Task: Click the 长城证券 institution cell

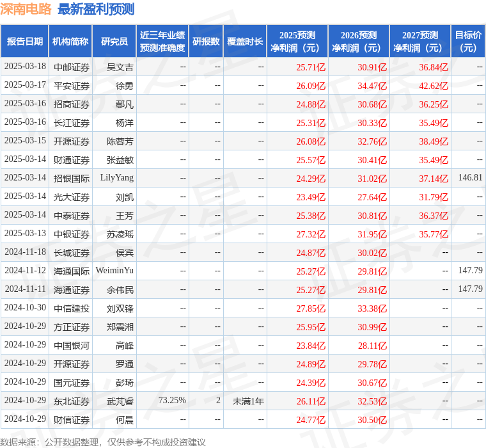Action: 72,253
